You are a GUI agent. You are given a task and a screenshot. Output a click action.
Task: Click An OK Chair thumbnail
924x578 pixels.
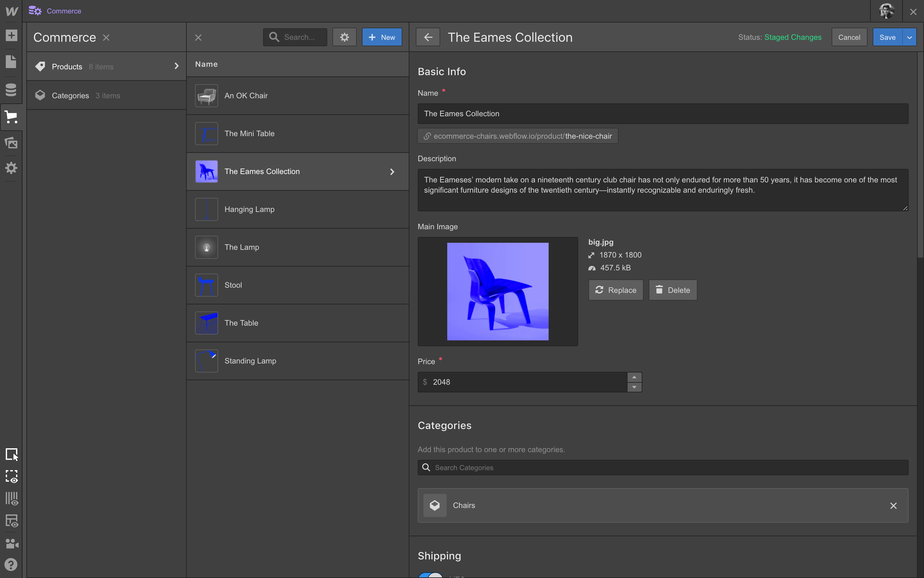pyautogui.click(x=207, y=96)
